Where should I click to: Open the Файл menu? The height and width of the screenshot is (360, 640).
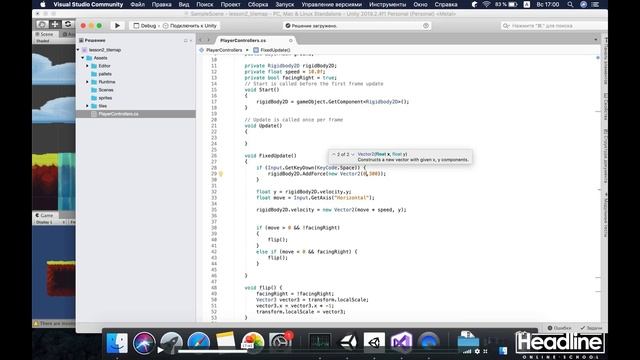point(138,4)
